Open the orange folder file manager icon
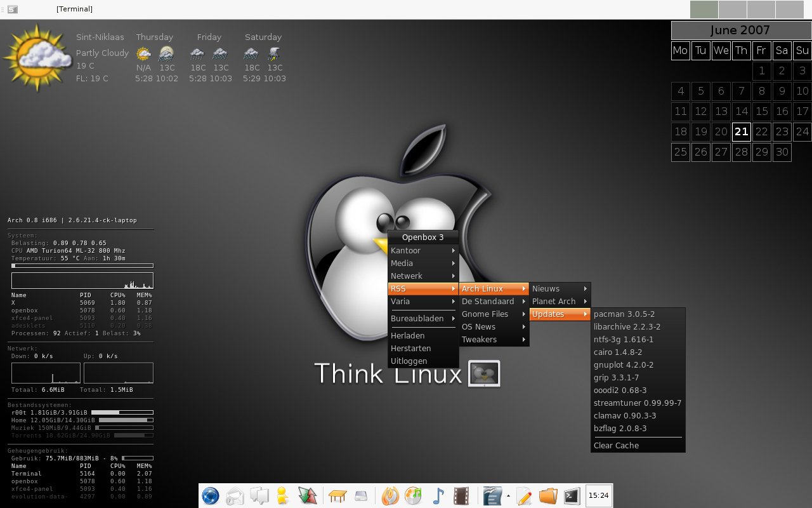812x508 pixels. 547,496
